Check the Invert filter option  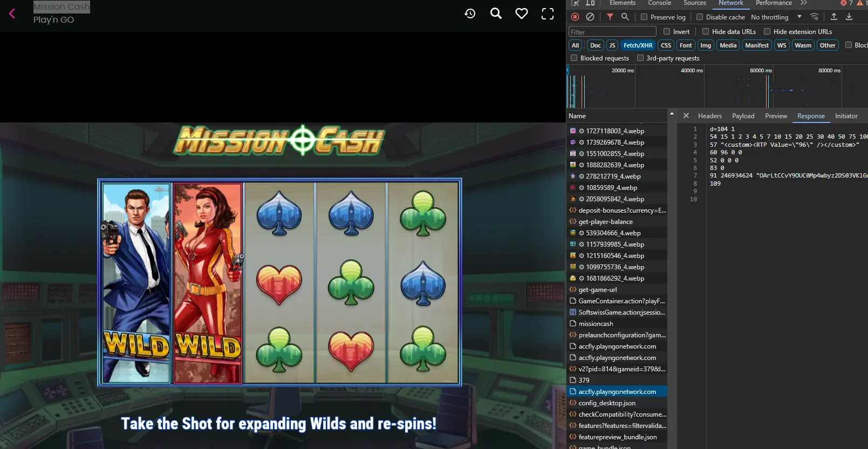[667, 31]
